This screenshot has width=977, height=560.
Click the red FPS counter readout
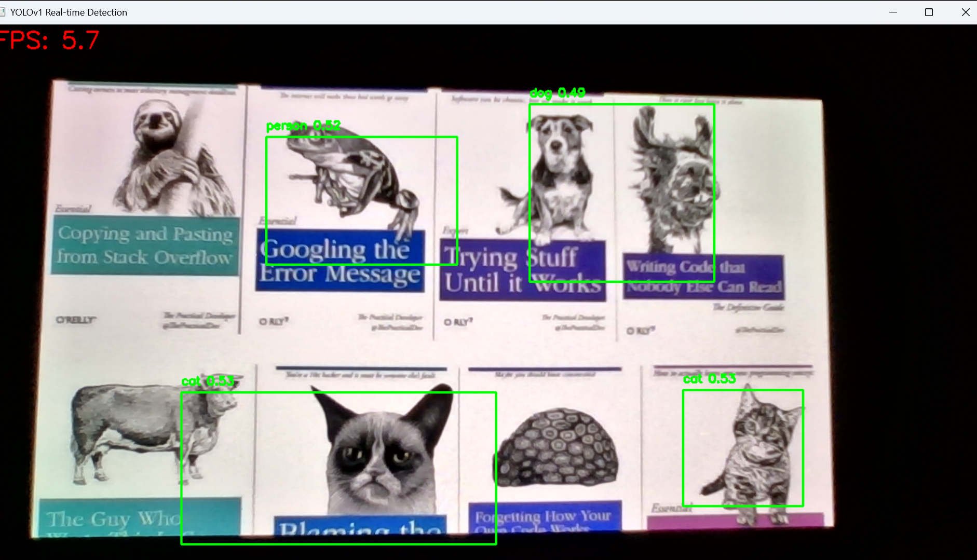click(x=50, y=40)
